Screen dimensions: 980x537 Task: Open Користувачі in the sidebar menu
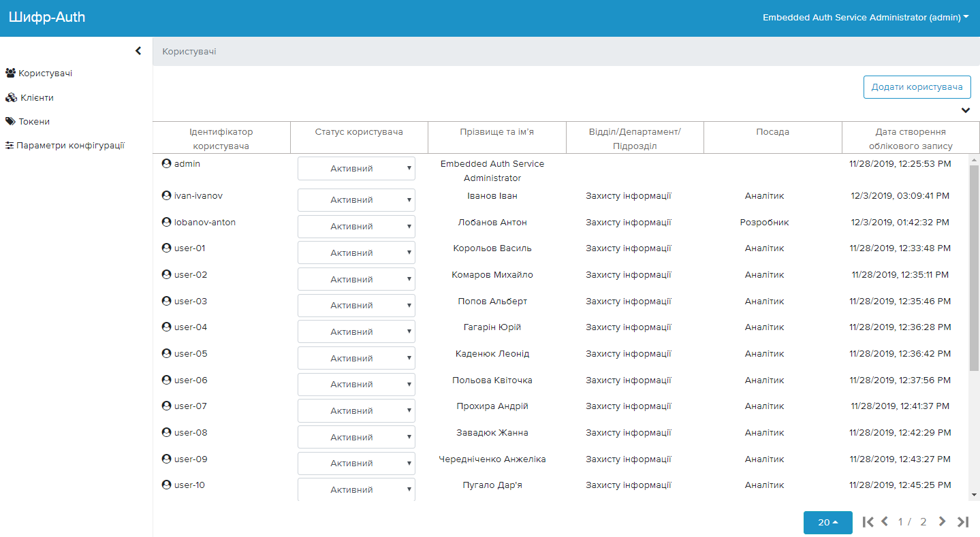click(45, 73)
